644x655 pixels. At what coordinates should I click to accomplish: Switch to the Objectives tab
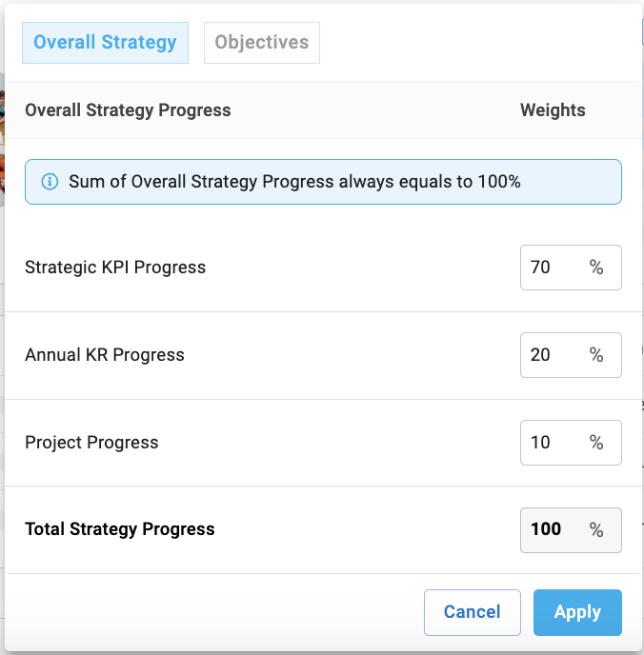tap(262, 43)
